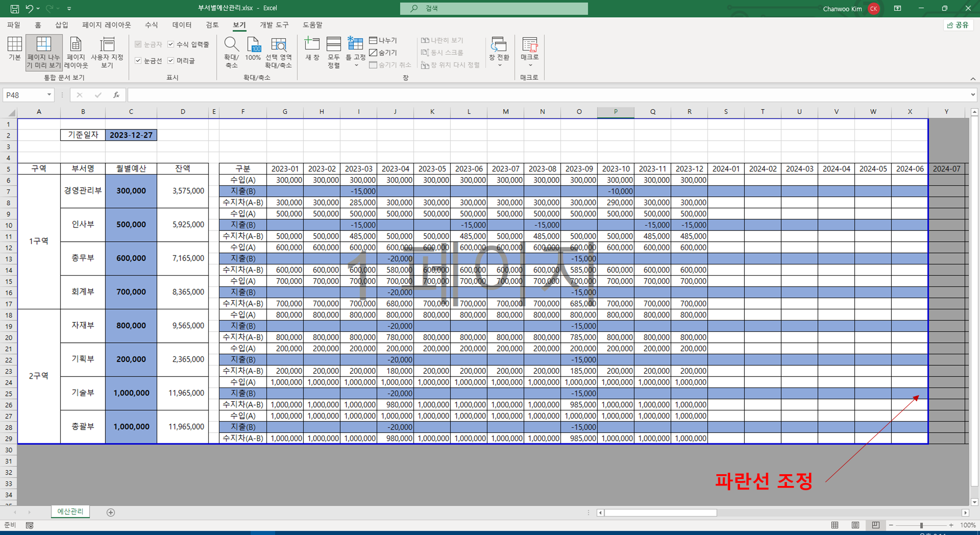Click the 공유 share button

click(958, 25)
